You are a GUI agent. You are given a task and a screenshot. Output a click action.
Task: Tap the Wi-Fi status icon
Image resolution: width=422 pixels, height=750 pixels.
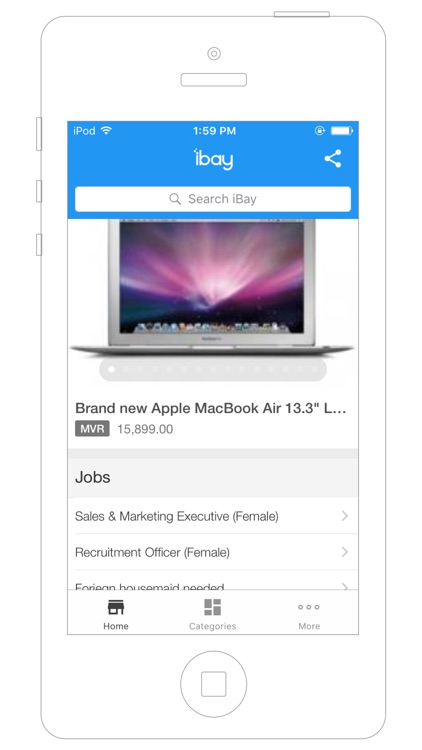(106, 130)
